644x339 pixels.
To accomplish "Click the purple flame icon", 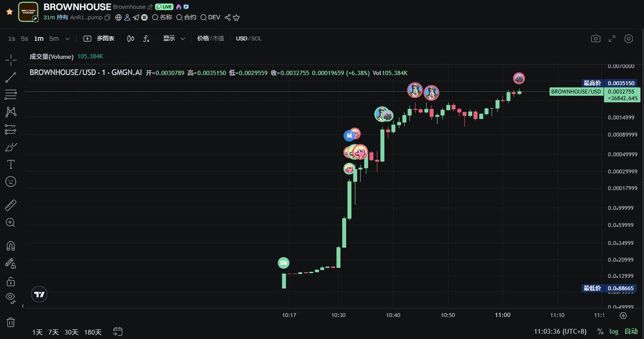I will coord(179,7).
